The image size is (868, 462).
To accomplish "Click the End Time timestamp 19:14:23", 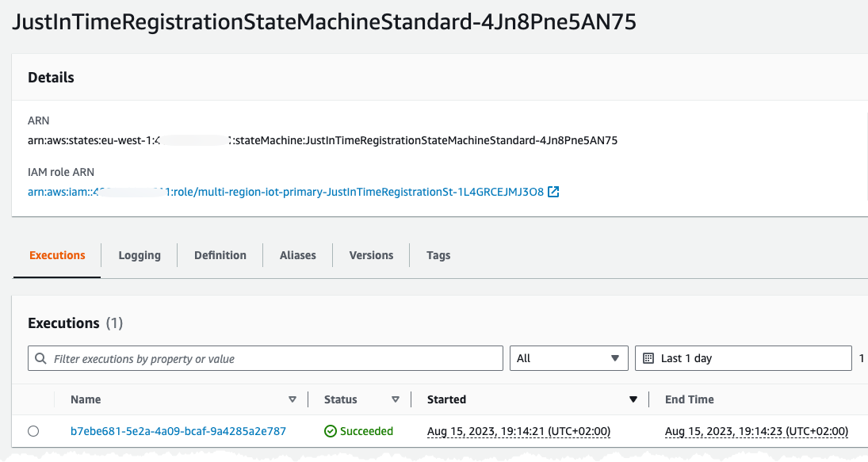I will [x=756, y=431].
